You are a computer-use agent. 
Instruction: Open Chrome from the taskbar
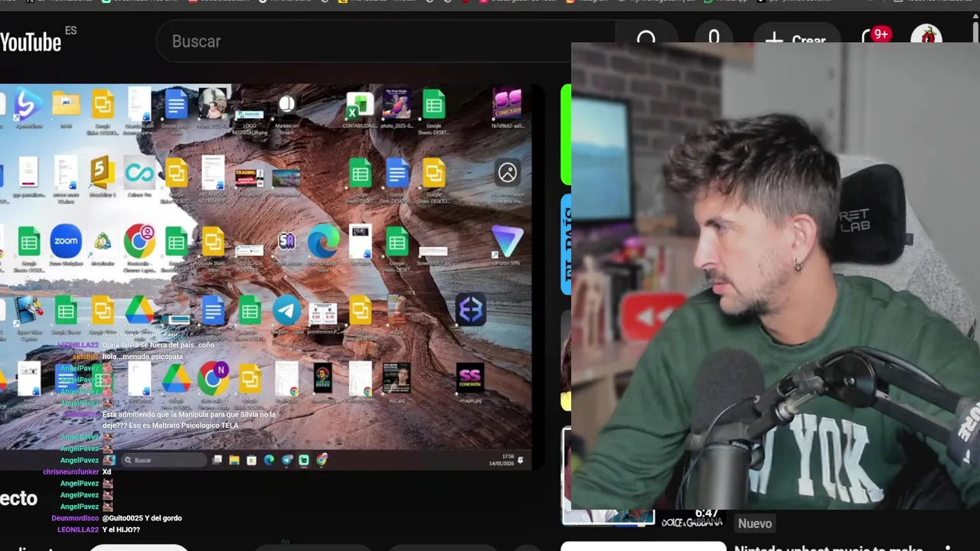pos(322,460)
